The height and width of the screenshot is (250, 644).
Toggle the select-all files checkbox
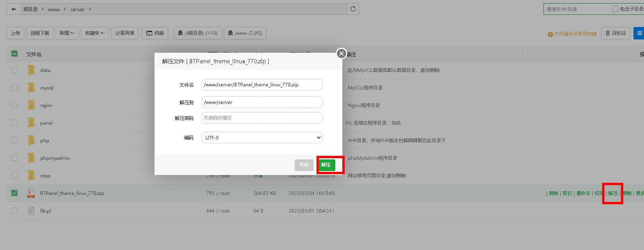click(x=14, y=54)
